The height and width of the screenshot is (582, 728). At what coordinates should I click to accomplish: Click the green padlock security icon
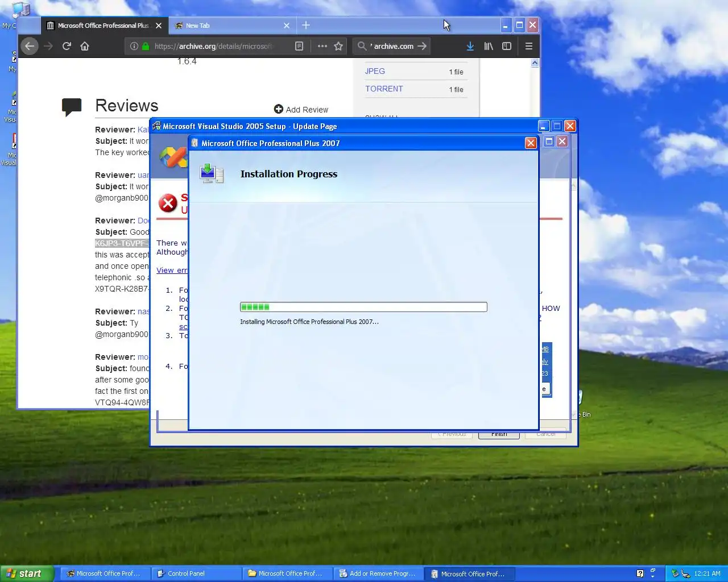146,46
